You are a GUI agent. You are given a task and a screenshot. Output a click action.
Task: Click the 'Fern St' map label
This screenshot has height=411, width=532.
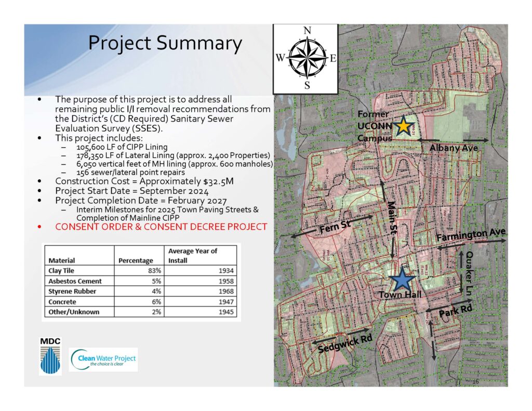(x=335, y=227)
